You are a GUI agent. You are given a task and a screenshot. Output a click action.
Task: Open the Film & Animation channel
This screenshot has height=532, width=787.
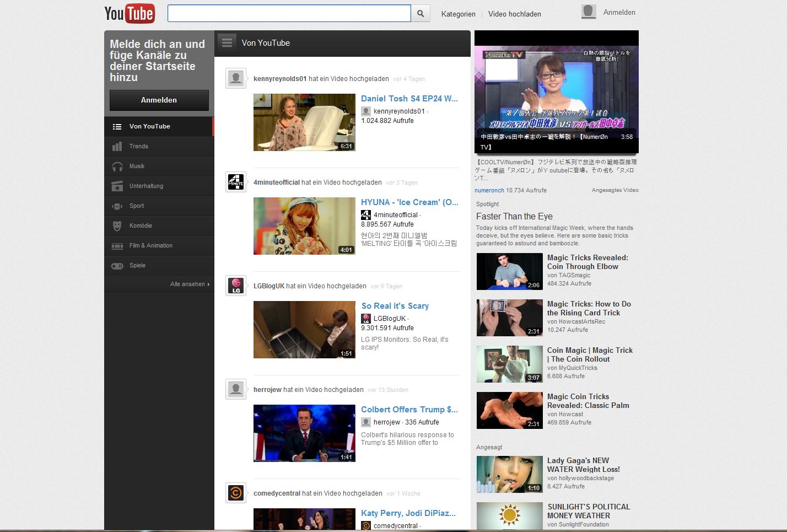point(159,245)
